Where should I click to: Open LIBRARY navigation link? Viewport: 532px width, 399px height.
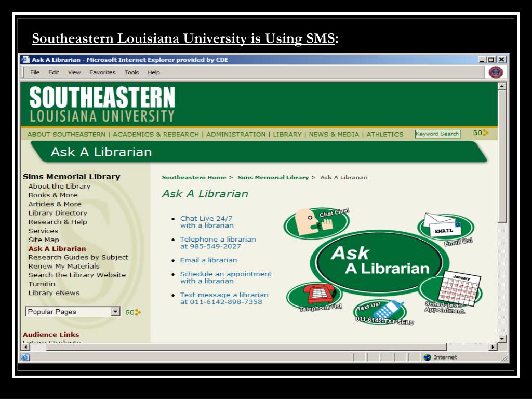point(287,135)
